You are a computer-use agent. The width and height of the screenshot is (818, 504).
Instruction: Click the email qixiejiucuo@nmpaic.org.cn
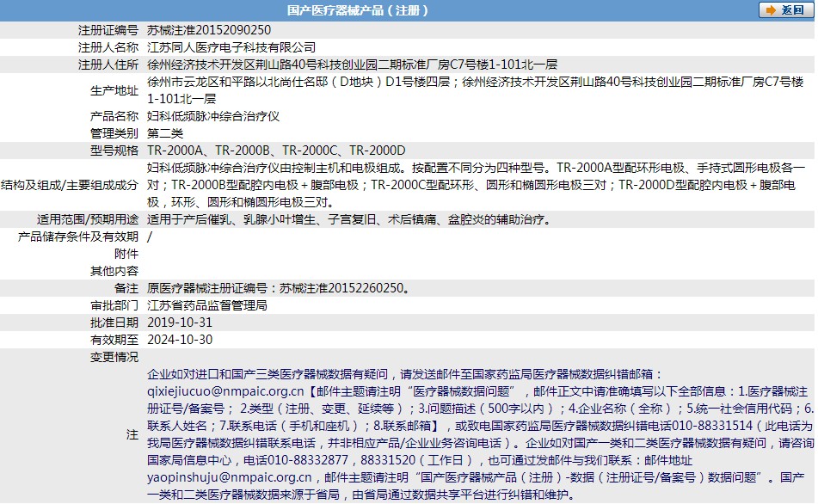pos(225,391)
